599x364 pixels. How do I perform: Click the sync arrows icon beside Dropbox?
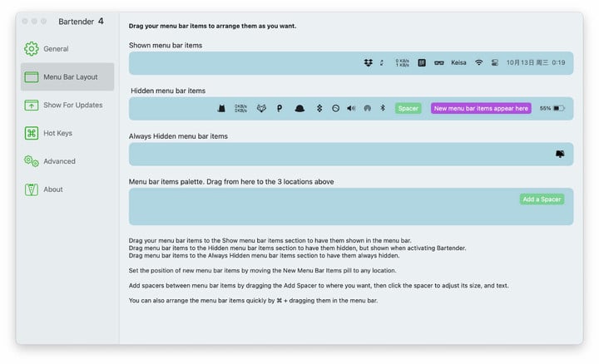[x=382, y=62]
